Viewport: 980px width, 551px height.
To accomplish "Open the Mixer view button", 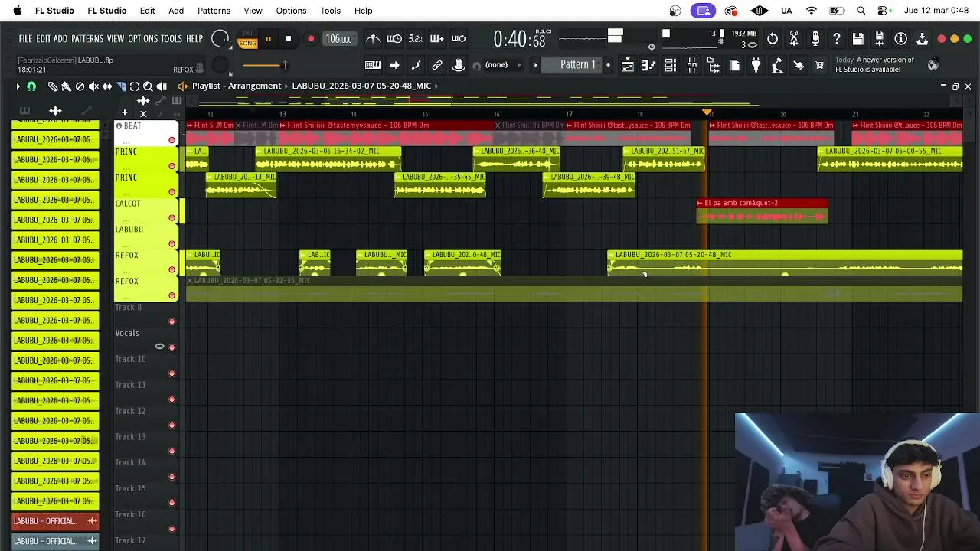I will tap(691, 65).
